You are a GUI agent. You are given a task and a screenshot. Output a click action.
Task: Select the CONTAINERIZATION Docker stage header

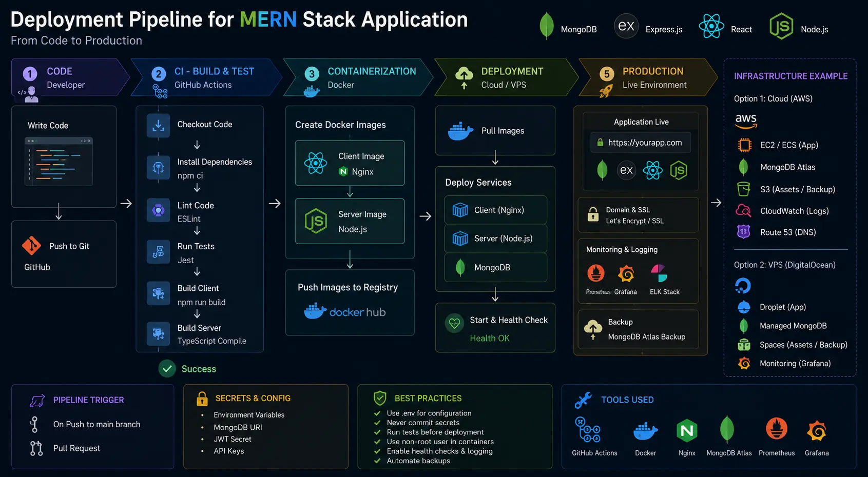click(x=358, y=77)
